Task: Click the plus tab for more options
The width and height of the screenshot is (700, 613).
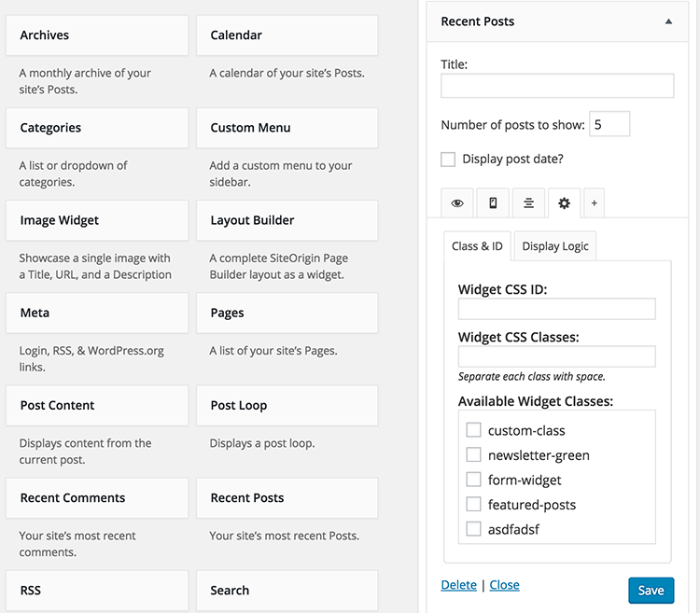Action: pos(595,202)
